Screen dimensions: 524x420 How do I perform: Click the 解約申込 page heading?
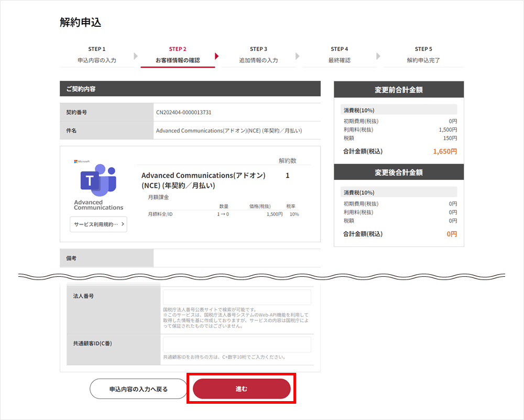80,22
